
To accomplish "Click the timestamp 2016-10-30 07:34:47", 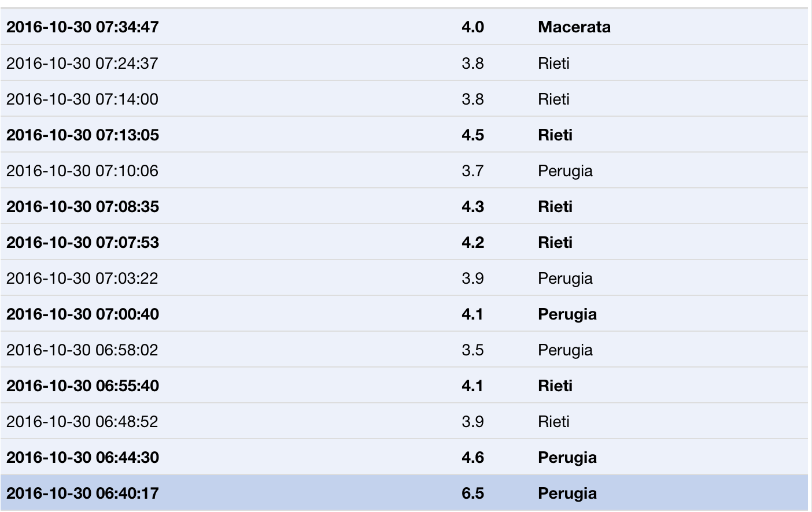I will pyautogui.click(x=82, y=27).
